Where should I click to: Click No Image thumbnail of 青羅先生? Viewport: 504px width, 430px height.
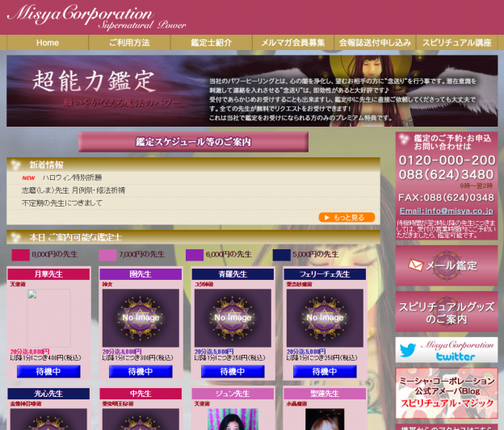tap(233, 318)
